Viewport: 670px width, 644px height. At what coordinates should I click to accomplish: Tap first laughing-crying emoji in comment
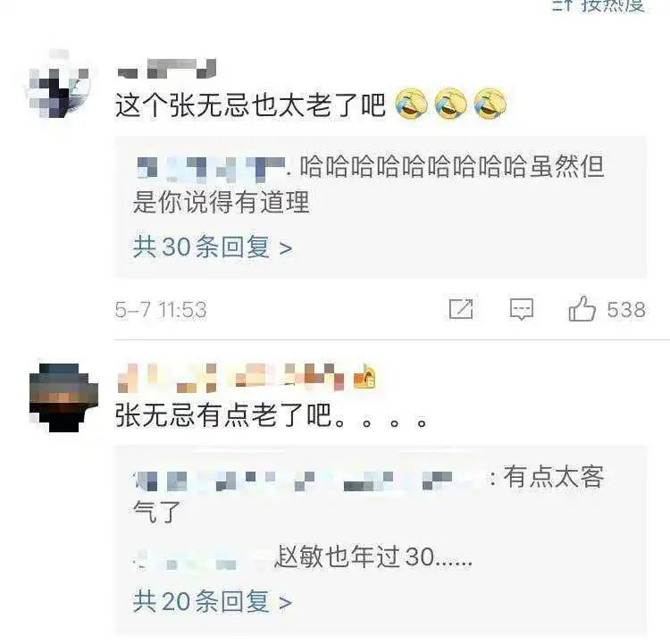pos(412,104)
